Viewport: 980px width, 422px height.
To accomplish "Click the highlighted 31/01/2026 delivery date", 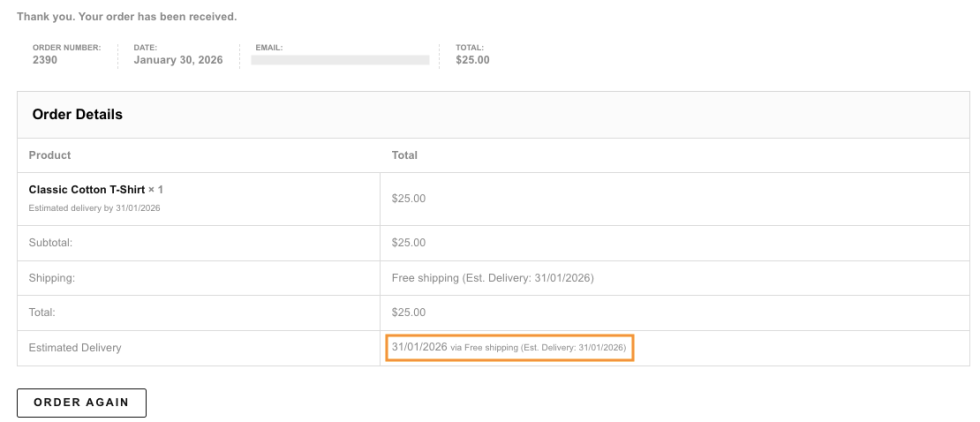I will 419,347.
